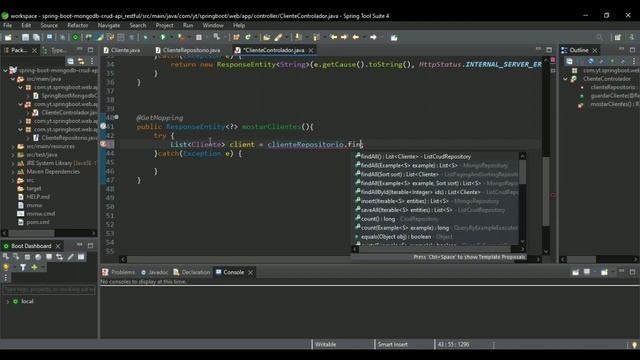Click the tip lightbulb in status bar
Viewport: 640px width, 360px height.
pos(634,344)
